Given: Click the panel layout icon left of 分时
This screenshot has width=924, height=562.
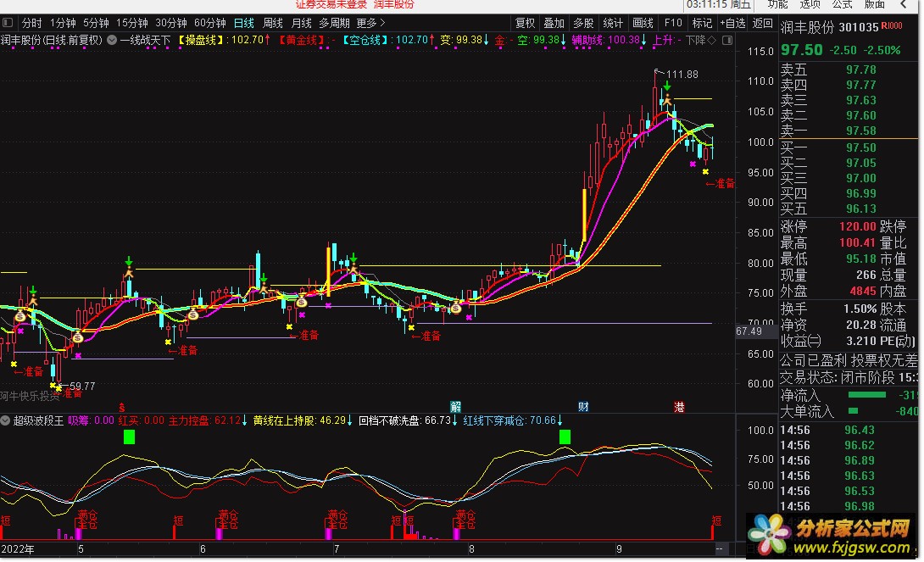Looking at the screenshot, I should (x=7, y=23).
